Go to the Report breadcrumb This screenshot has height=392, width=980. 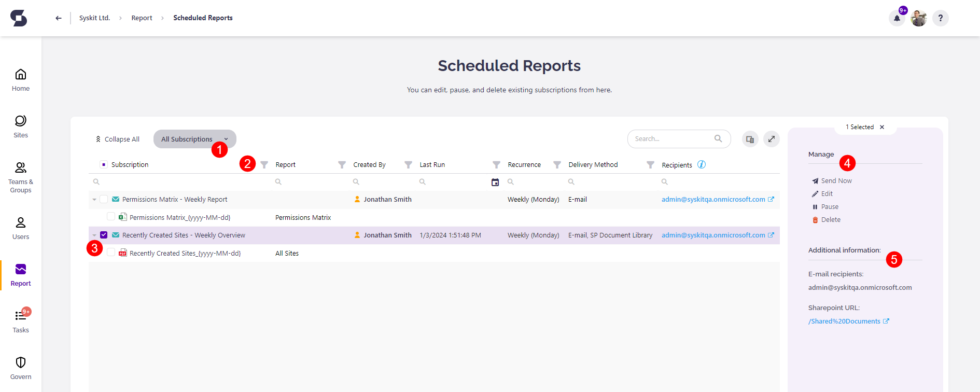coord(142,18)
